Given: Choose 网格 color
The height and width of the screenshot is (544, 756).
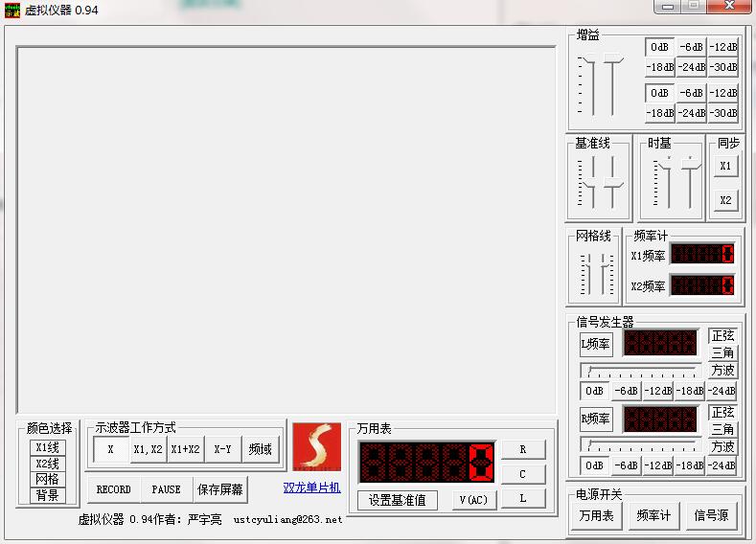Looking at the screenshot, I should point(48,480).
